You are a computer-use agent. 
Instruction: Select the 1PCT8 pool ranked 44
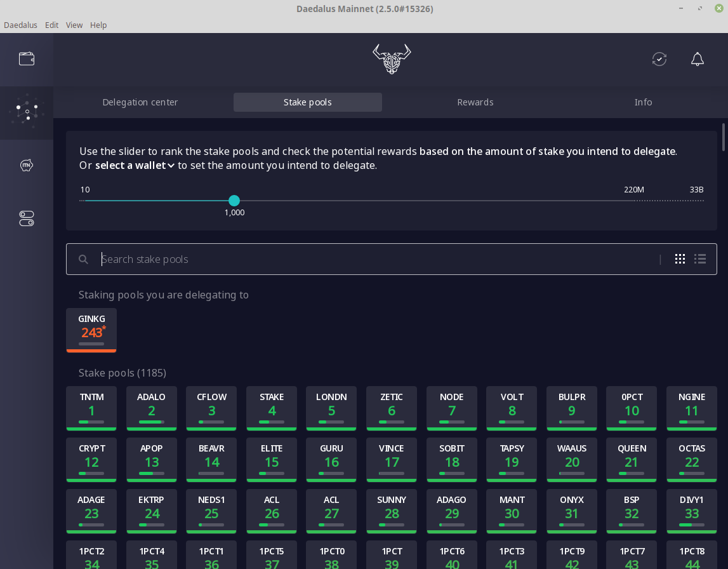pyautogui.click(x=692, y=556)
